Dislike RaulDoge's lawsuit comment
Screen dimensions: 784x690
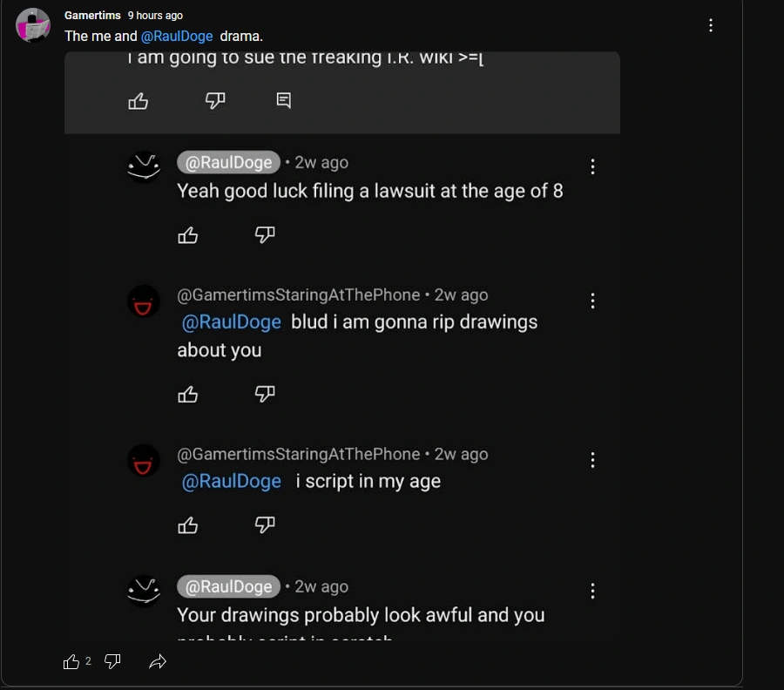click(265, 234)
